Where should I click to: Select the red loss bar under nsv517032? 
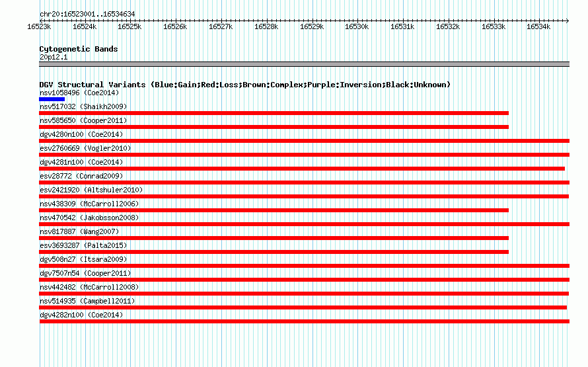pyautogui.click(x=274, y=113)
